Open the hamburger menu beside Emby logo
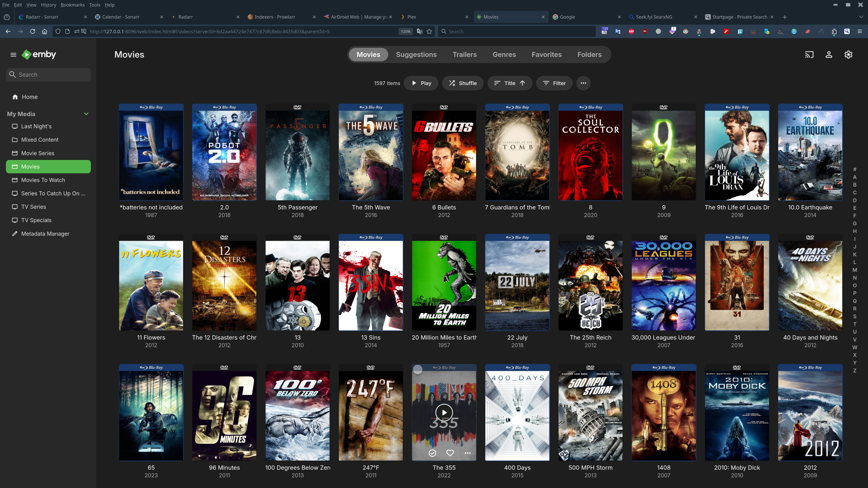The image size is (868, 488). pyautogui.click(x=13, y=54)
